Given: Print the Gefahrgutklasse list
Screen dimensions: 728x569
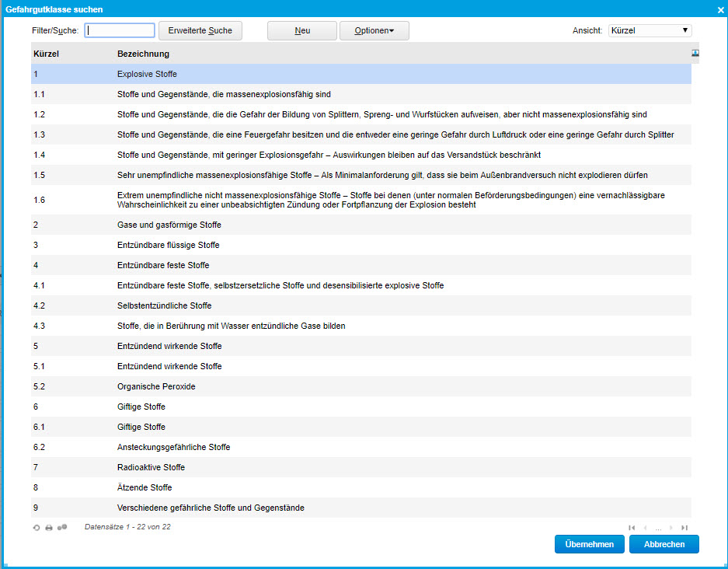Looking at the screenshot, I should [48, 527].
